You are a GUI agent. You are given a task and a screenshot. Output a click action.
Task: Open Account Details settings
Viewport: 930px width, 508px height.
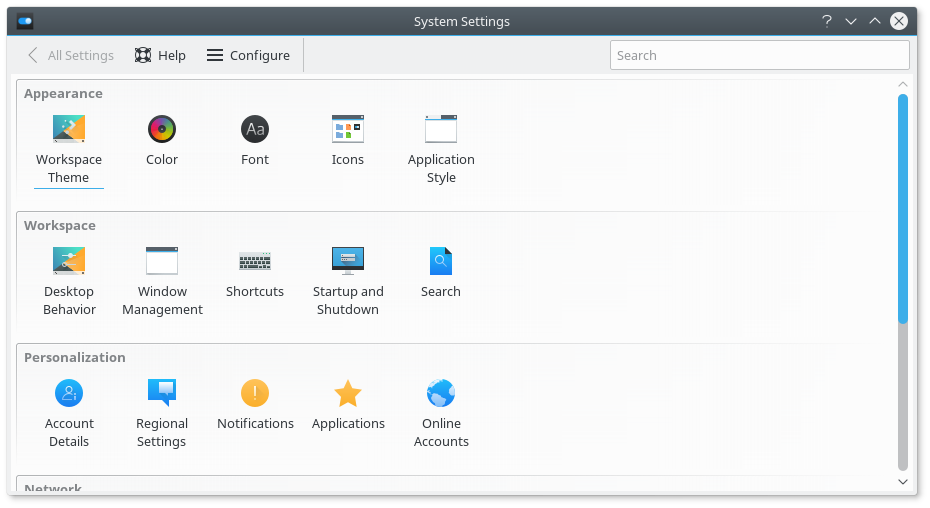point(69,413)
